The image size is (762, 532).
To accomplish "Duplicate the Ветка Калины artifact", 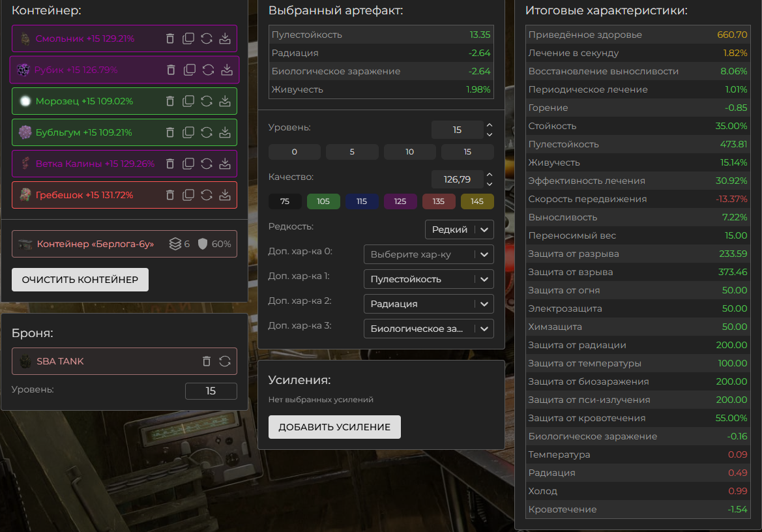I will [x=188, y=164].
